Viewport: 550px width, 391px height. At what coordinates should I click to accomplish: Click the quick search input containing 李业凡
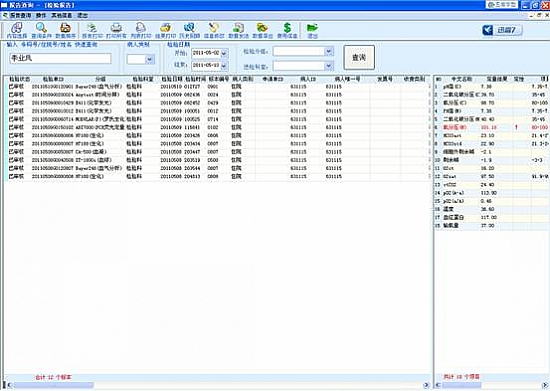tap(60, 58)
